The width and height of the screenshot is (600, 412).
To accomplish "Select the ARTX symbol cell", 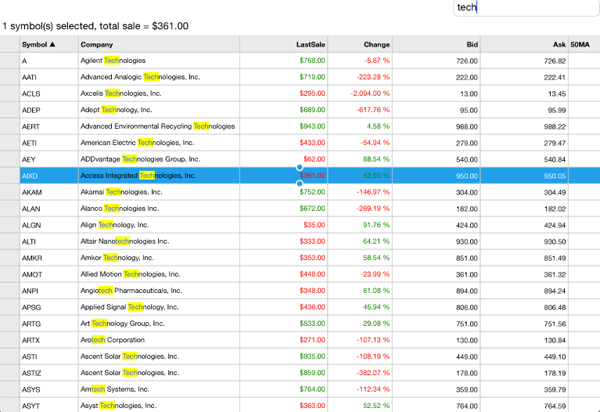I will 49,340.
